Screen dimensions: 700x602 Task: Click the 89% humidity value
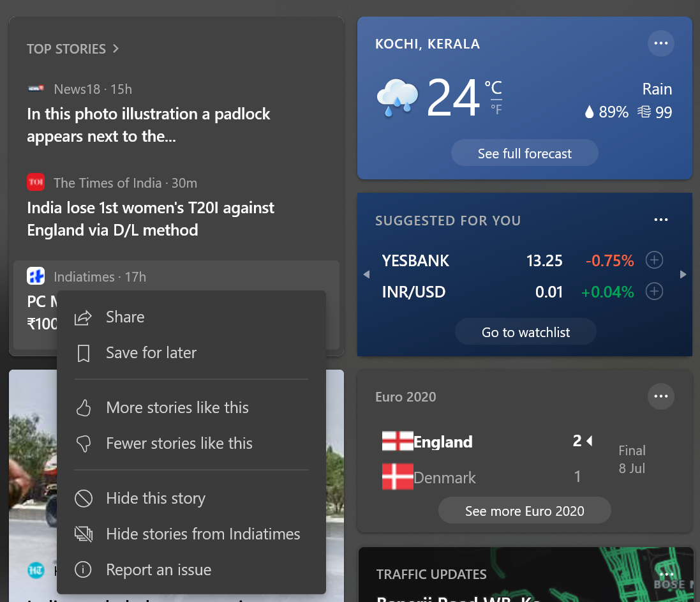tap(607, 112)
